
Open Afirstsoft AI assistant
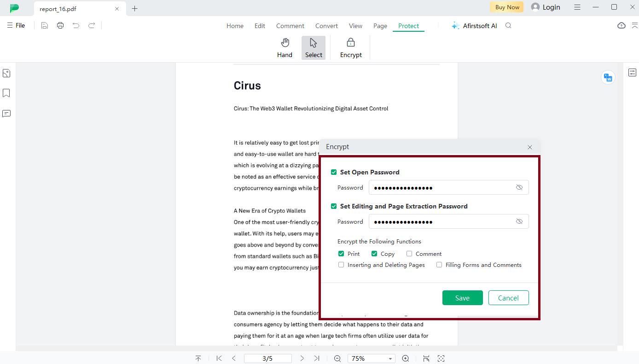(474, 26)
